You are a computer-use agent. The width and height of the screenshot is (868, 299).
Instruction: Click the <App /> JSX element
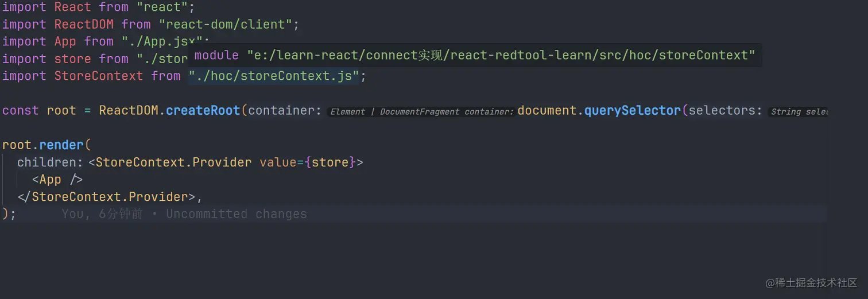(57, 180)
